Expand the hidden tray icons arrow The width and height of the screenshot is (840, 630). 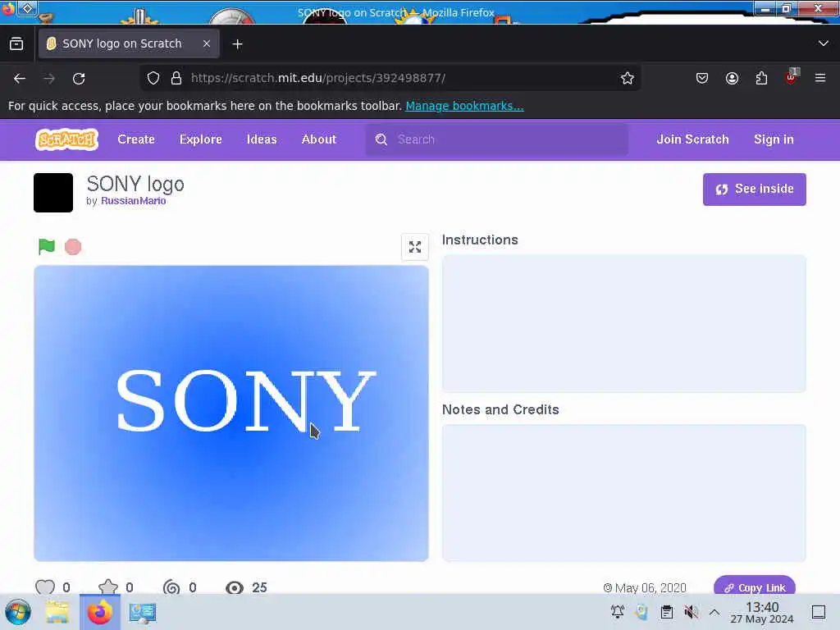714,612
